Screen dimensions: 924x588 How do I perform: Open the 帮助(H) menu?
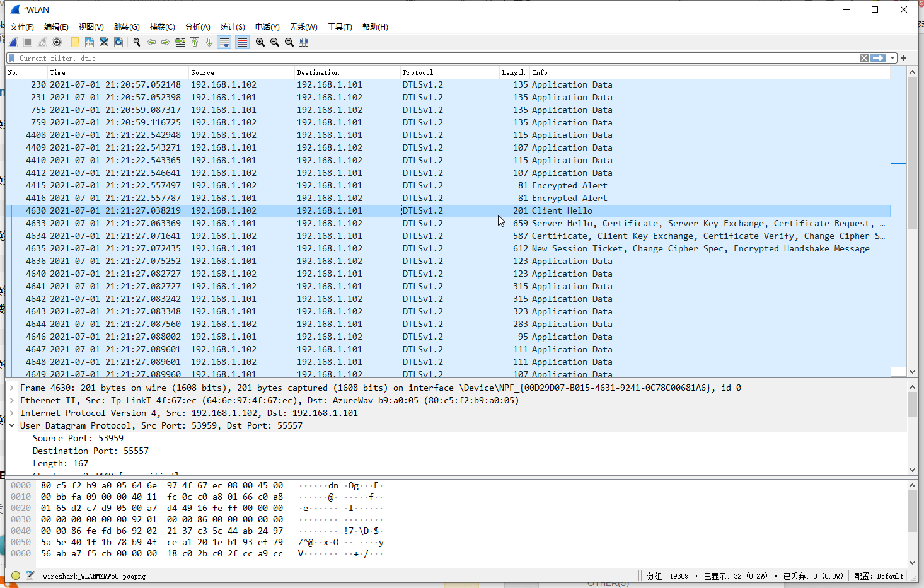(x=375, y=26)
